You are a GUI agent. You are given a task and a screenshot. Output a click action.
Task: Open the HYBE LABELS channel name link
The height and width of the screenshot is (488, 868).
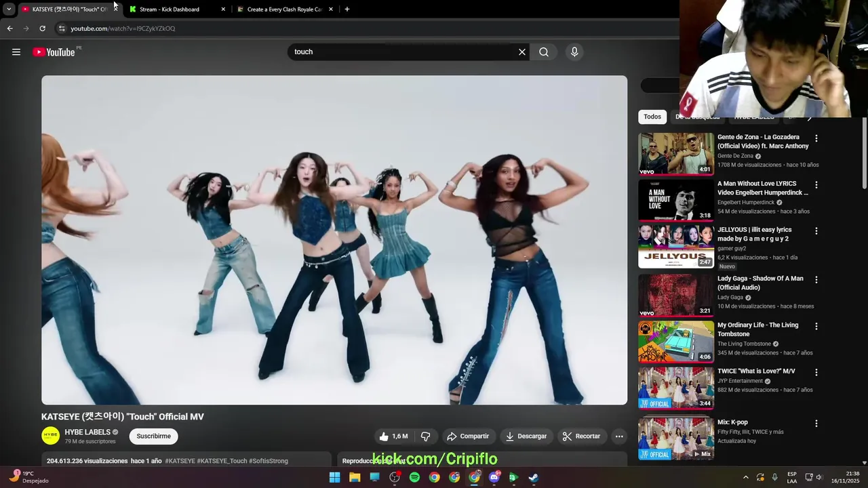pyautogui.click(x=87, y=432)
